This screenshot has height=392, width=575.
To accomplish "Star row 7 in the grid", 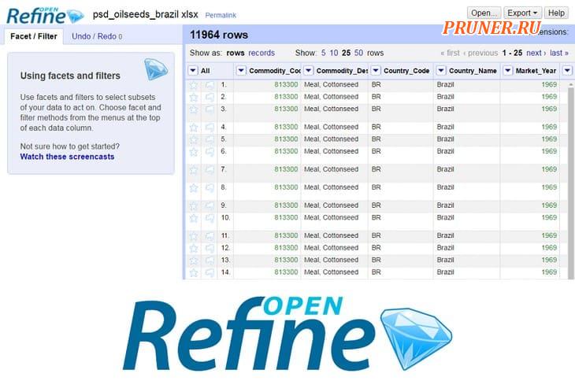I will (194, 169).
